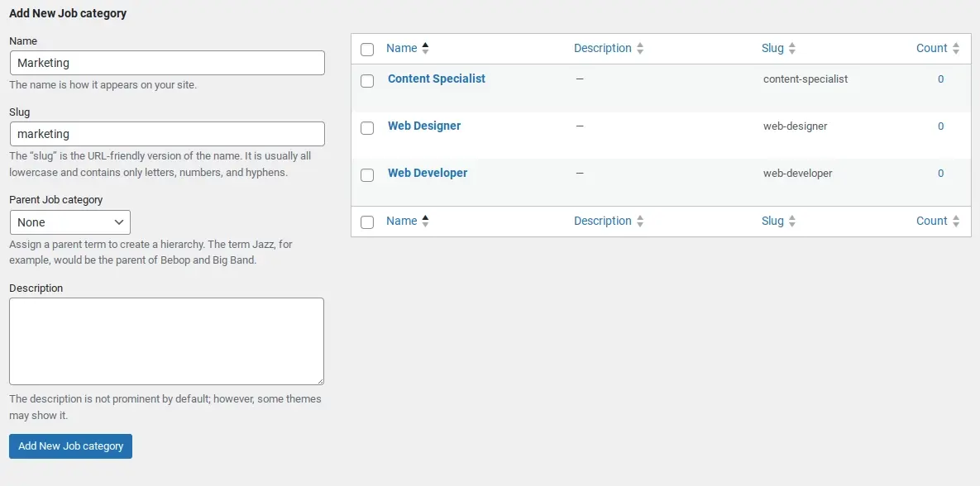Open the Web Designer count link
Viewport: 980px width, 486px height.
(940, 126)
